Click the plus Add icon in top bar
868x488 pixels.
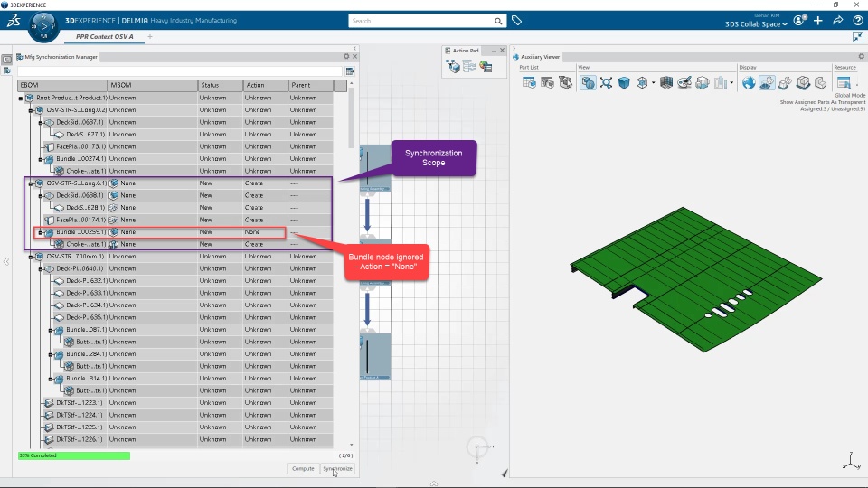pos(818,21)
